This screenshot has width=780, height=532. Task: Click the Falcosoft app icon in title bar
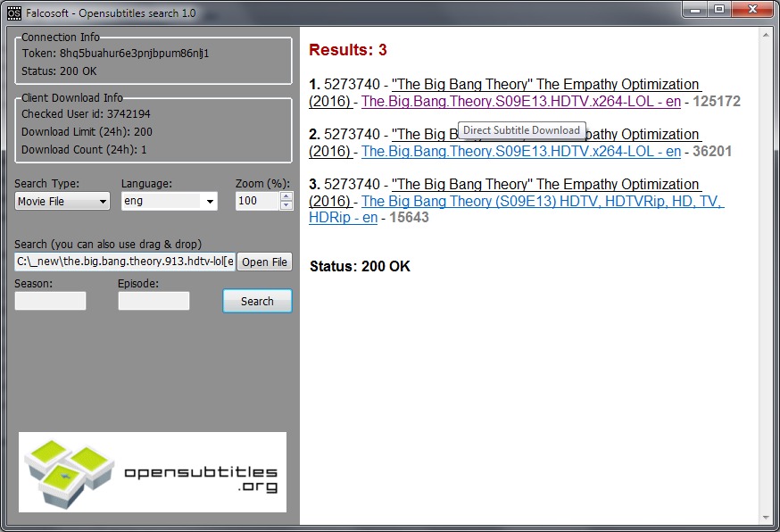click(x=14, y=12)
